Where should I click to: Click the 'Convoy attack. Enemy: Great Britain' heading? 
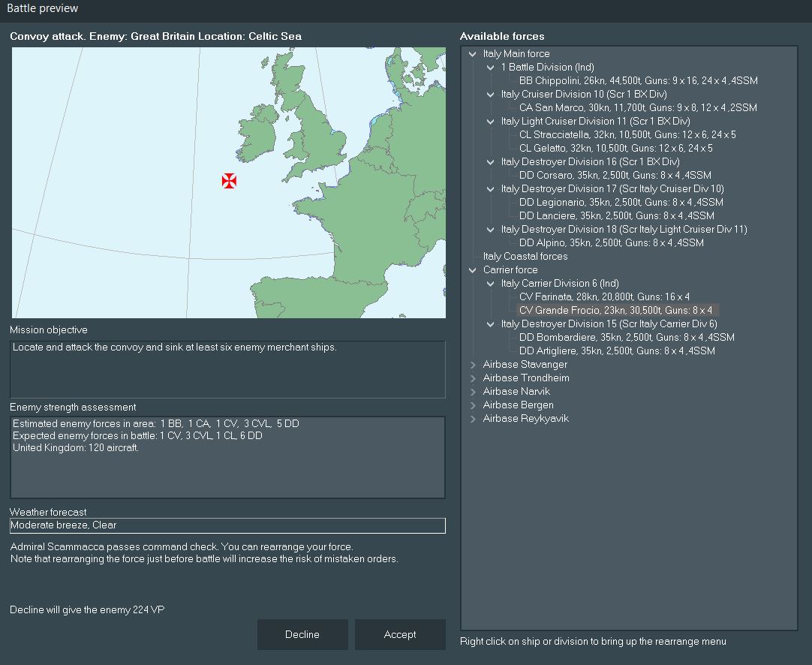[x=155, y=36]
